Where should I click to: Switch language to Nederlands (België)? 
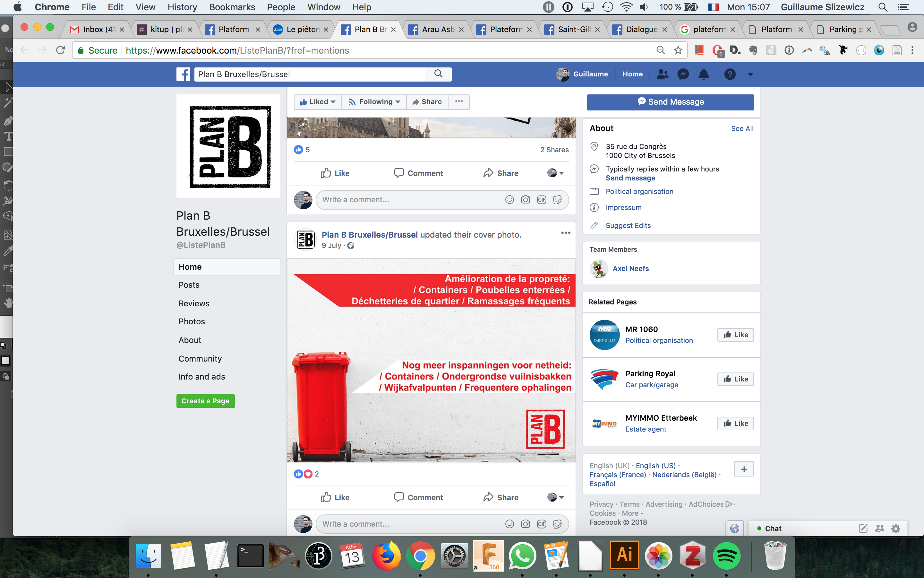(x=684, y=474)
